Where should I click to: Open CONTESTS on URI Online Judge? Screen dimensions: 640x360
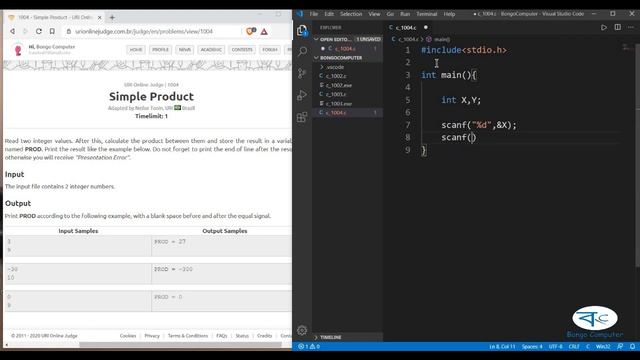(x=242, y=49)
